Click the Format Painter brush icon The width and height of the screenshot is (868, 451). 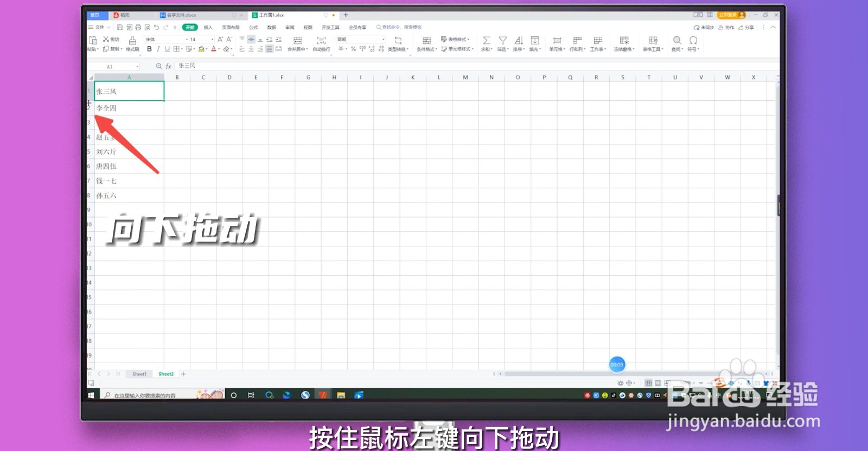(x=132, y=41)
